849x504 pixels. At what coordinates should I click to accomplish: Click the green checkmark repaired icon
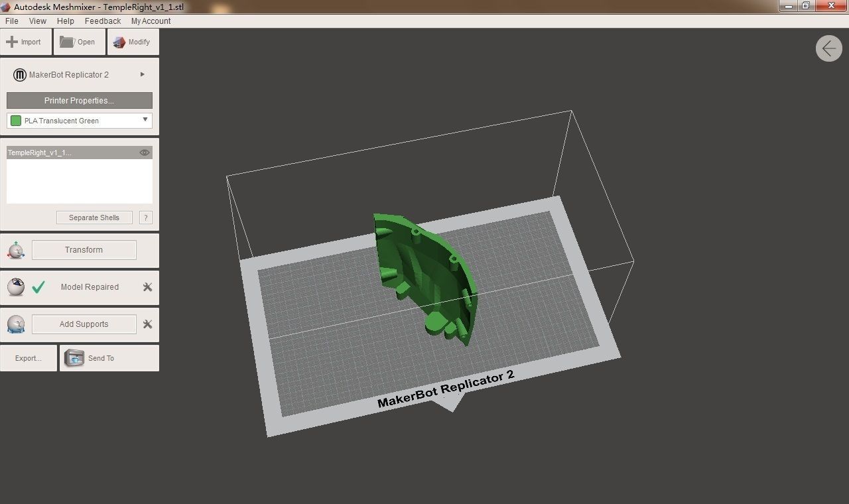click(x=38, y=287)
